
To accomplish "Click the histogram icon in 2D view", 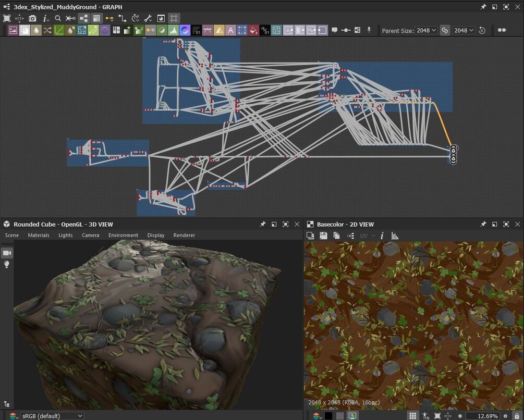I will pos(395,236).
